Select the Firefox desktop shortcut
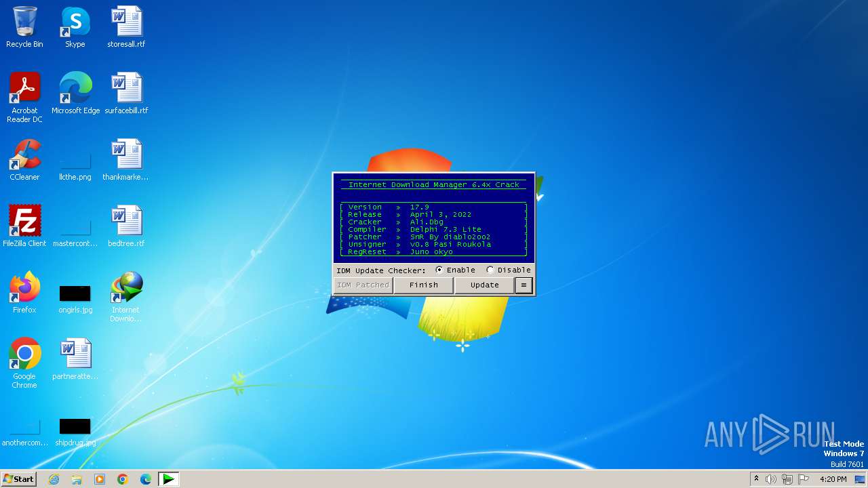Screen dimensions: 868x488 click(24, 293)
